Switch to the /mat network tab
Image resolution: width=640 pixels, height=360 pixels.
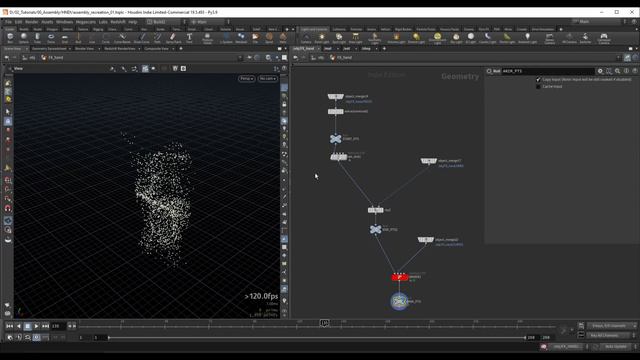(x=328, y=49)
